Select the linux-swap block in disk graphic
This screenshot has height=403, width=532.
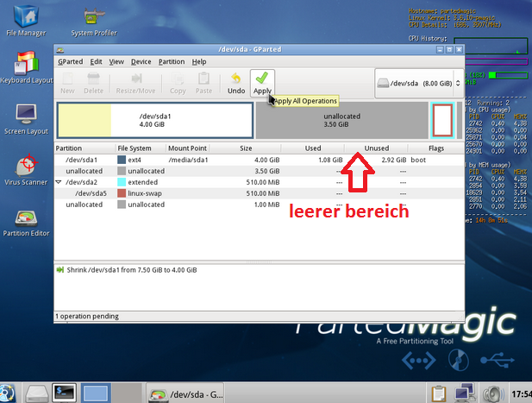[442, 121]
